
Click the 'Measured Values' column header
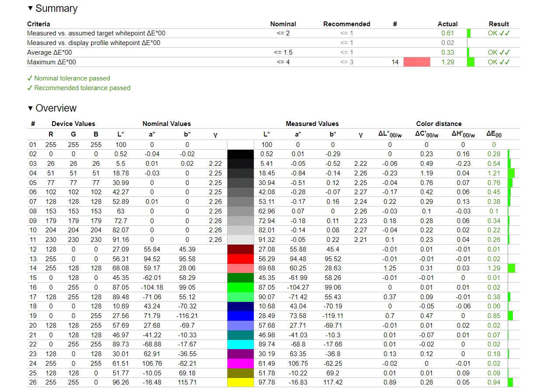tap(312, 124)
